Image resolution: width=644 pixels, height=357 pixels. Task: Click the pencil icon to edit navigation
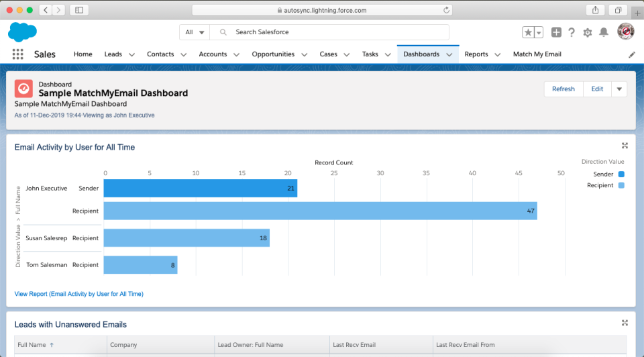tap(631, 54)
